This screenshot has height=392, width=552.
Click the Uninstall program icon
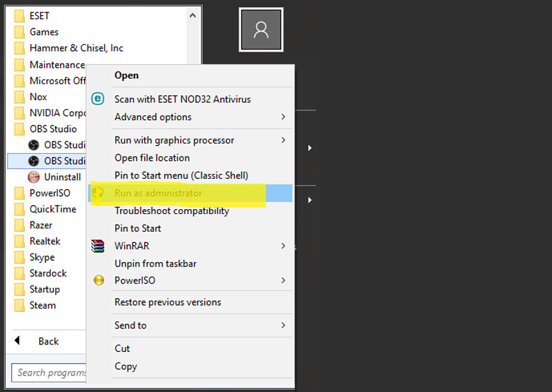click(33, 177)
